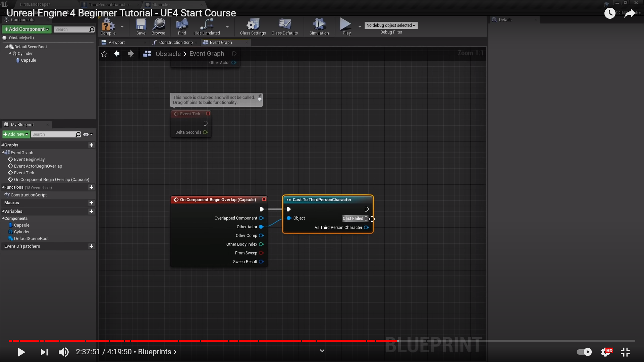Click the Add New button
This screenshot has width=644, height=362.
point(16,134)
